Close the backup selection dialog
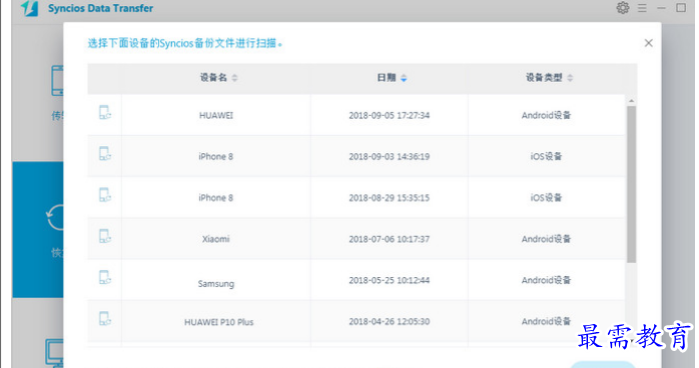Screen dimensions: 699x368 pyautogui.click(x=649, y=43)
